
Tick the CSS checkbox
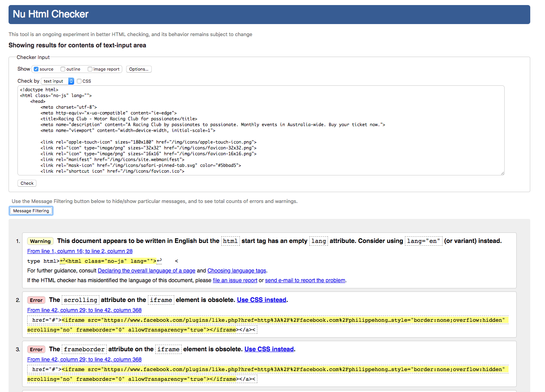pyautogui.click(x=79, y=81)
